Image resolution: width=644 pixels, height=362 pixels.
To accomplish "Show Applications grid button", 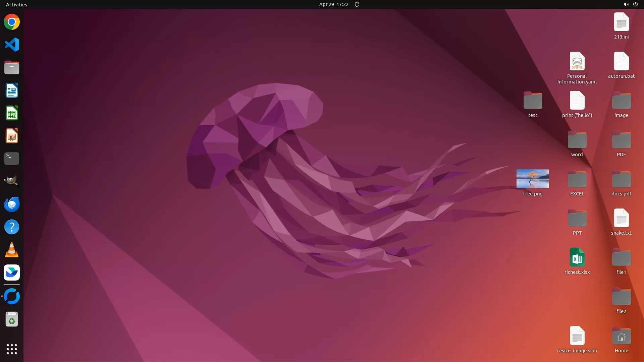I will point(12,349).
